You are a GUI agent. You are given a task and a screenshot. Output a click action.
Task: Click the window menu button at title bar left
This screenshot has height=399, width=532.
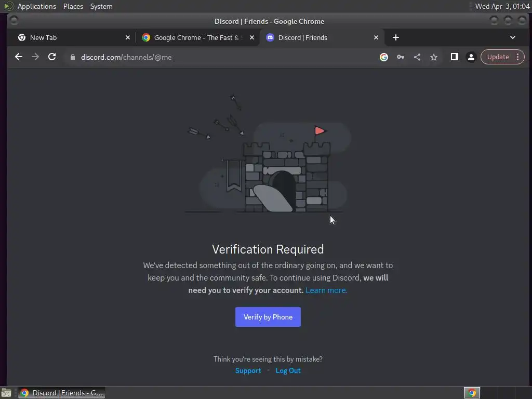tap(14, 21)
